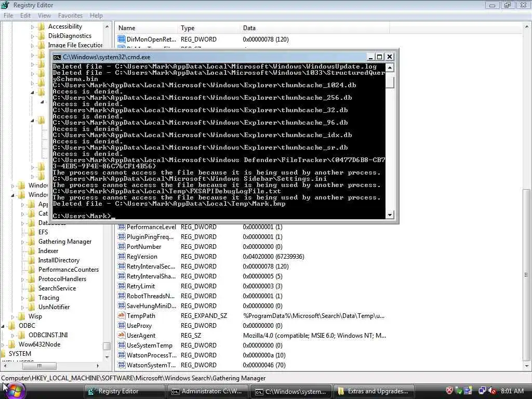The width and height of the screenshot is (532, 399).
Task: Click the UseProxy DWORD value icon
Action: pyautogui.click(x=122, y=325)
